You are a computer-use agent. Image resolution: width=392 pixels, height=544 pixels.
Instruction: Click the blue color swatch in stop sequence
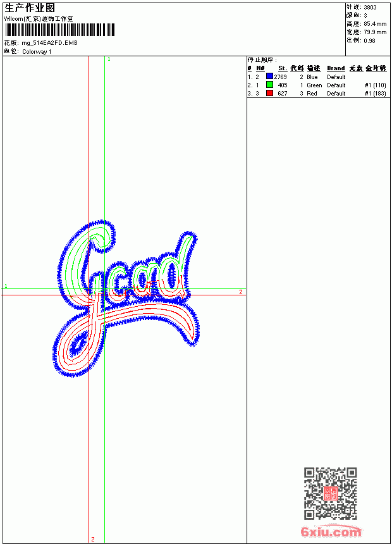(x=269, y=77)
